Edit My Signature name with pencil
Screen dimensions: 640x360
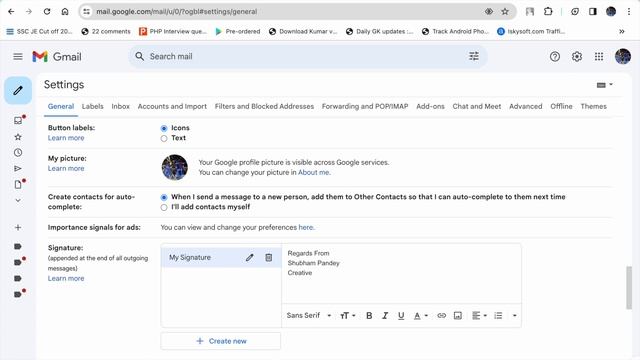pos(249,258)
